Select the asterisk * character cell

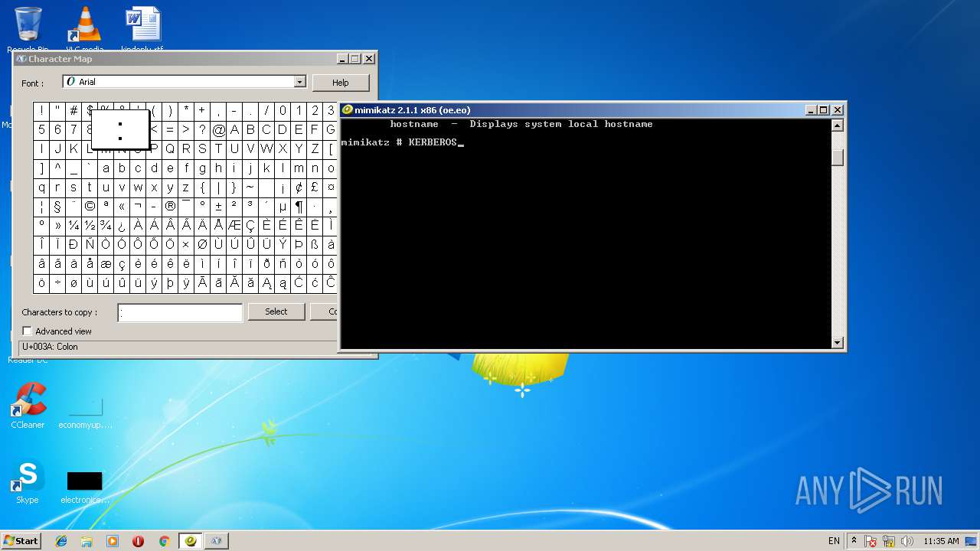[x=186, y=111]
